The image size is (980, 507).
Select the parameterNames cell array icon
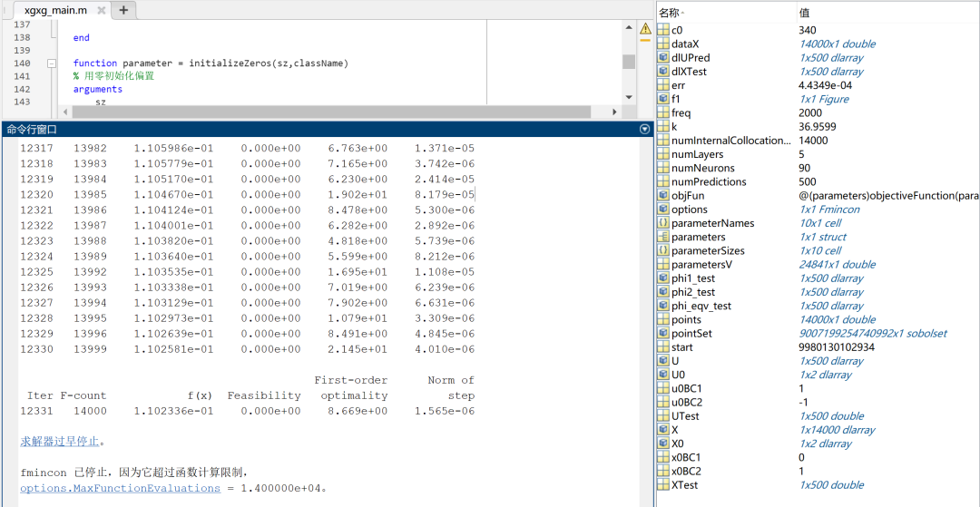pos(663,223)
